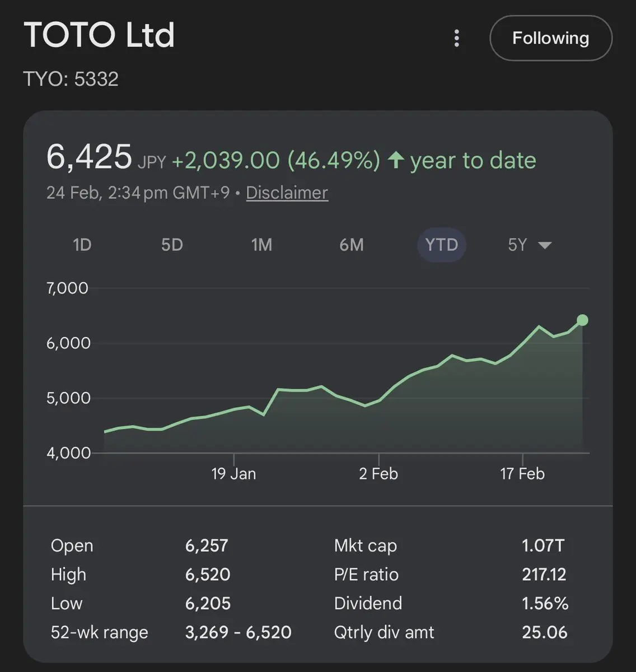Click the 2 Feb date marker
Viewport: 636px width, 672px height.
pyautogui.click(x=378, y=474)
